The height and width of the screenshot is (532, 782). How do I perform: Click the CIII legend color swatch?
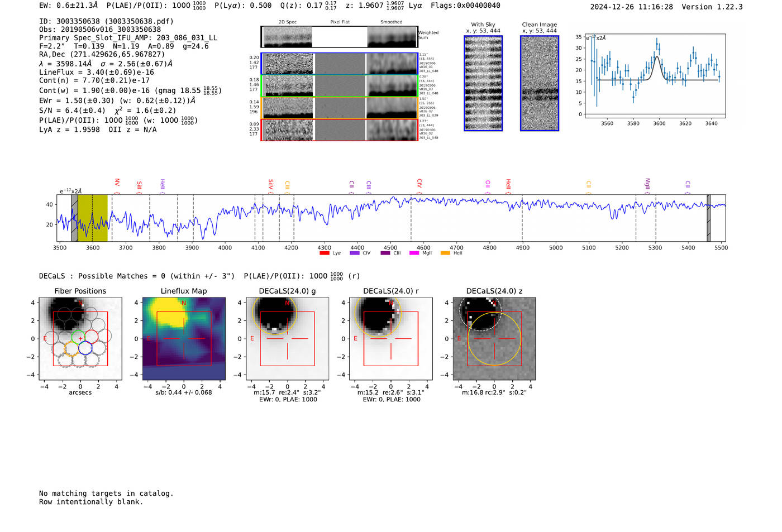pyautogui.click(x=385, y=253)
